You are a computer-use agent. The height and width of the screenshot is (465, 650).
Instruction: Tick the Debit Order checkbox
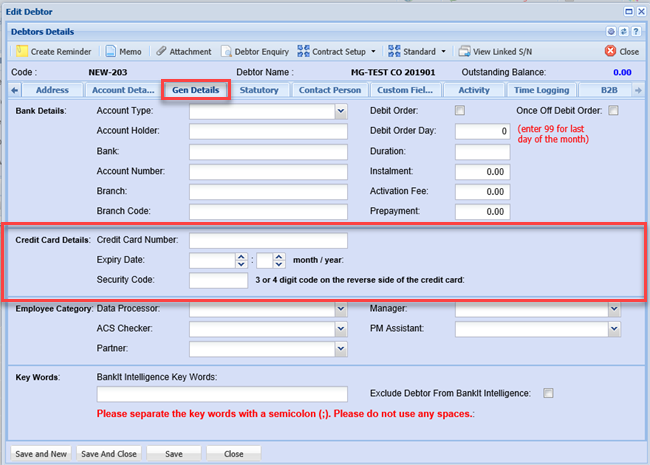coord(460,110)
